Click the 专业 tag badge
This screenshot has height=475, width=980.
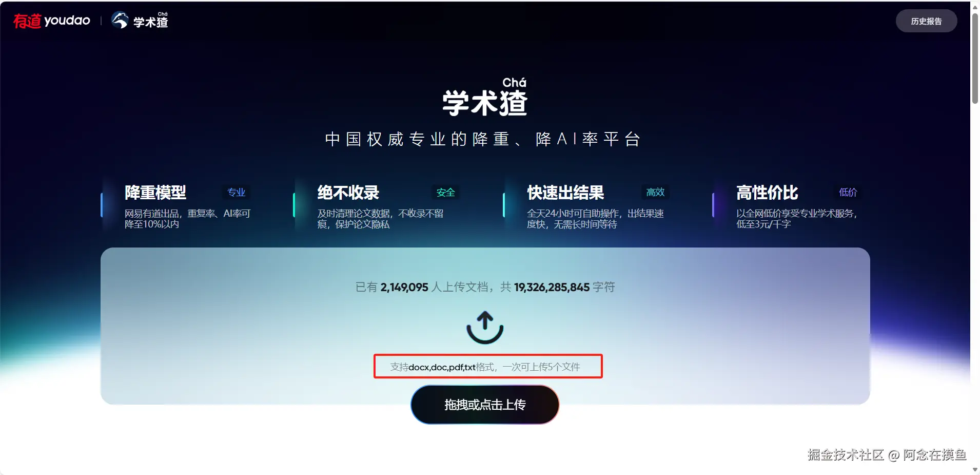[237, 192]
